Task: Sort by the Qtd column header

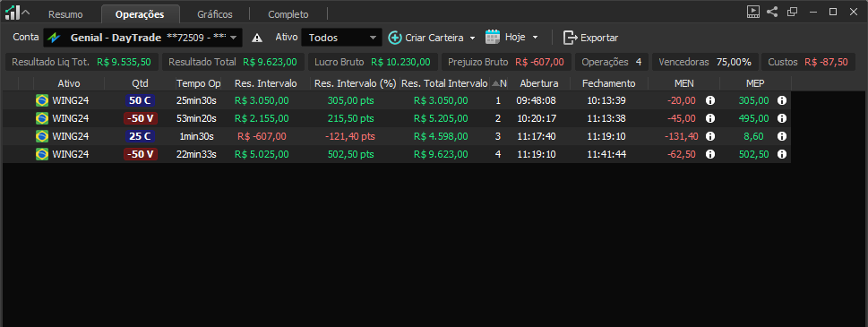Action: (x=140, y=83)
